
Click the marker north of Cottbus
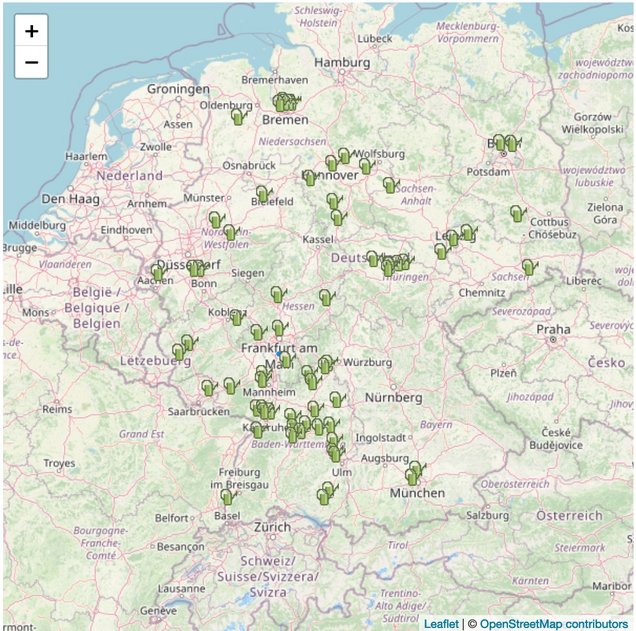[x=517, y=213]
